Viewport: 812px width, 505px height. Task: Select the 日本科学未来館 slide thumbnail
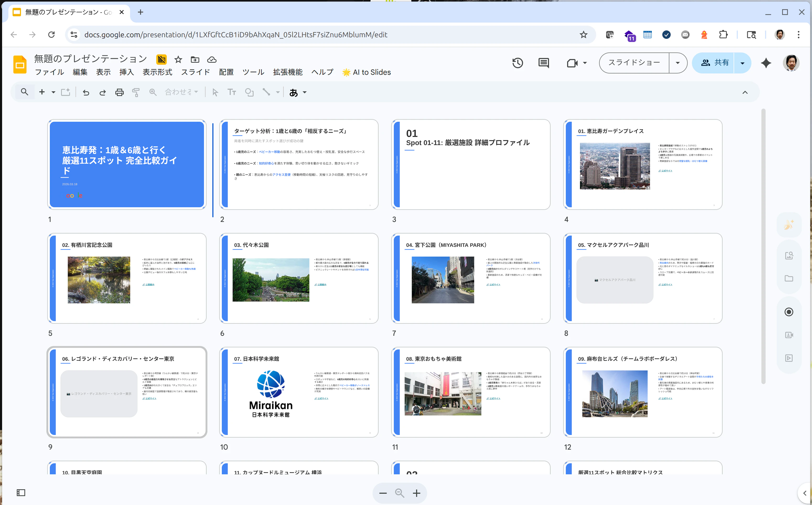(299, 392)
